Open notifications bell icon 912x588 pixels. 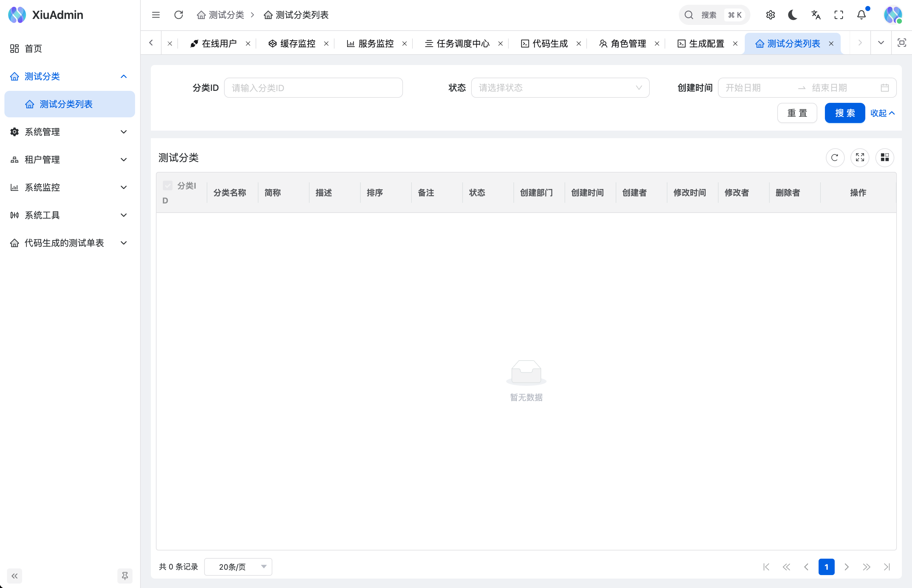click(862, 15)
